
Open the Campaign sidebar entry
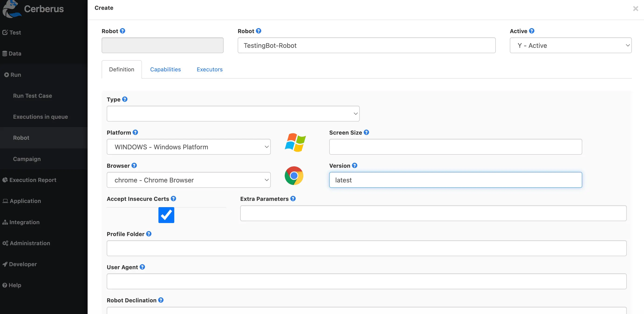click(x=27, y=159)
